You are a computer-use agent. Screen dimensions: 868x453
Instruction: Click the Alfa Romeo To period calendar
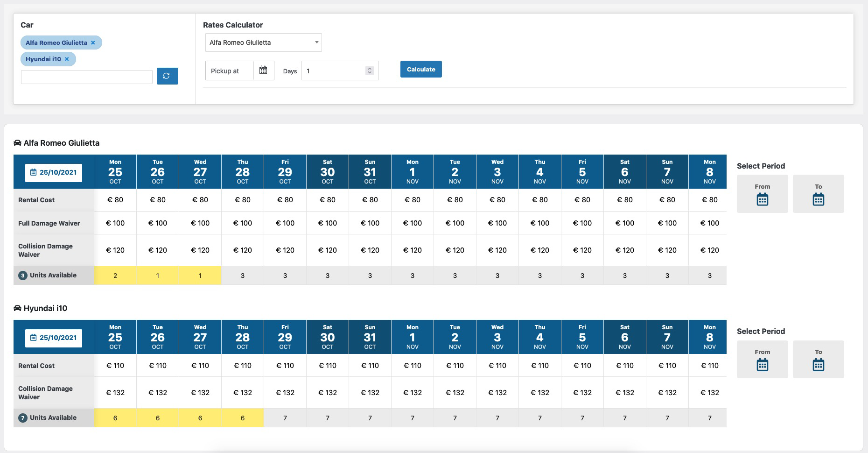[x=818, y=194]
